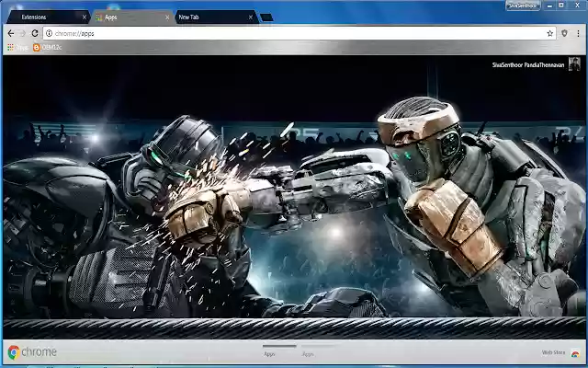This screenshot has height=368, width=588.
Task: Click the SivaSenthoor profile button in title bar
Action: coord(523,6)
